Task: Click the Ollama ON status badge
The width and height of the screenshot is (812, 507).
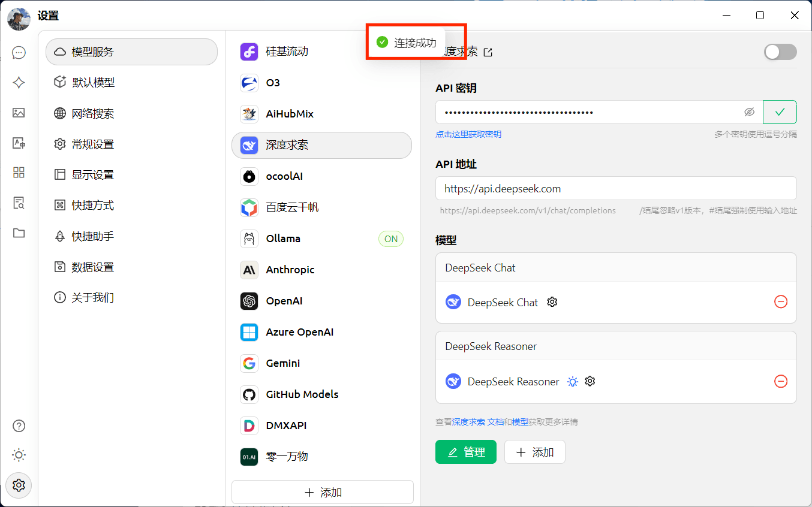Action: (x=391, y=239)
